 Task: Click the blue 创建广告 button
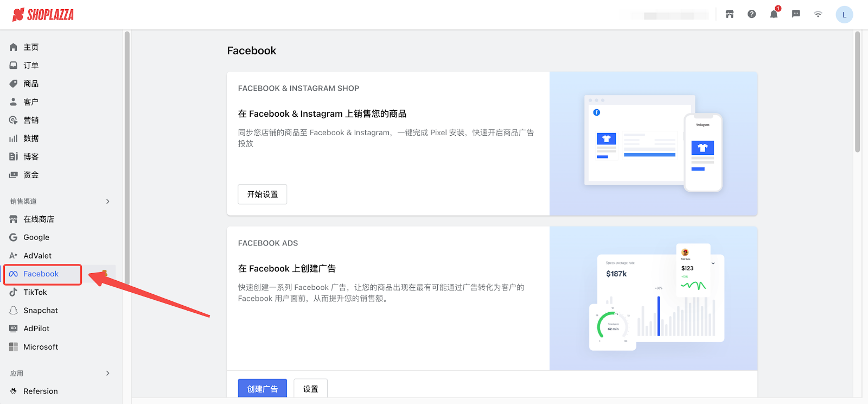(x=262, y=388)
